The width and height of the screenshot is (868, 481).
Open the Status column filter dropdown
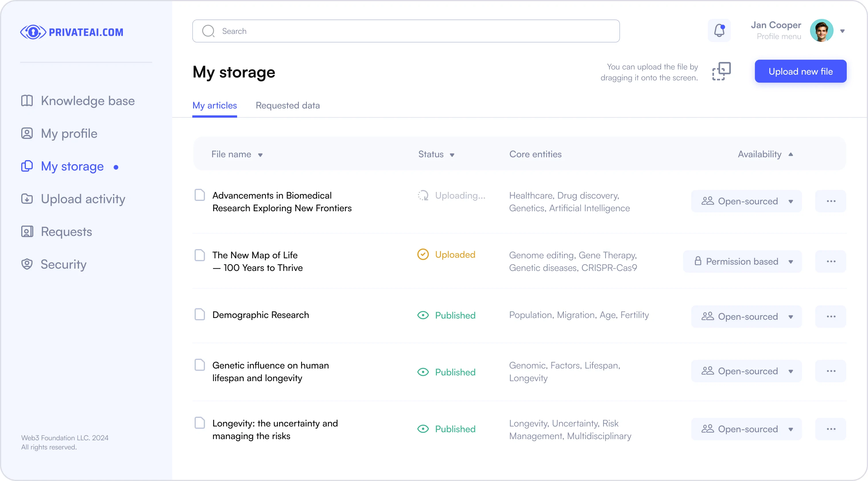452,155
